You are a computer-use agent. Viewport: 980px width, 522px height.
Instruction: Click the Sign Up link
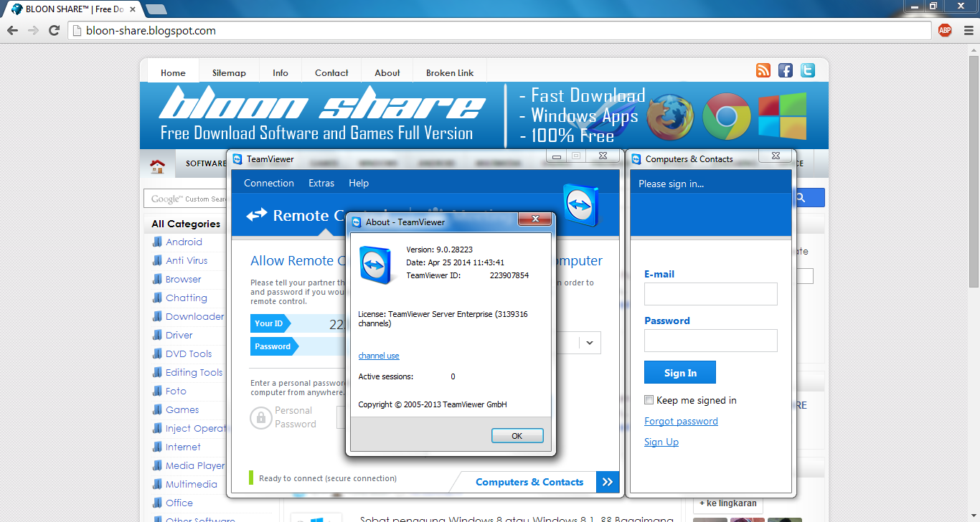(661, 442)
